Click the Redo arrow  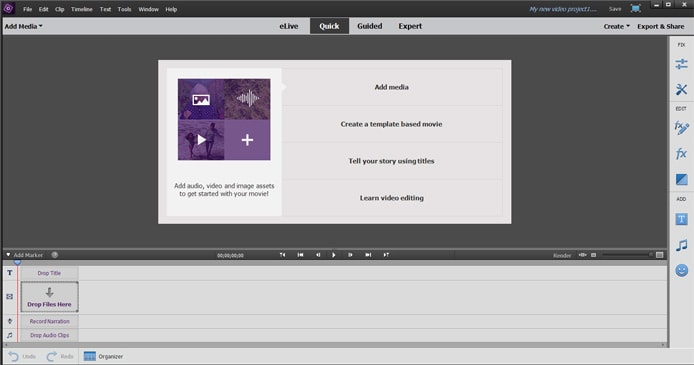52,356
